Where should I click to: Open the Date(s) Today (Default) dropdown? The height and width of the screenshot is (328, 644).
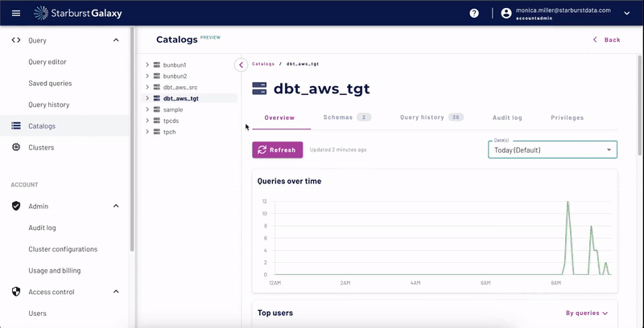point(552,150)
